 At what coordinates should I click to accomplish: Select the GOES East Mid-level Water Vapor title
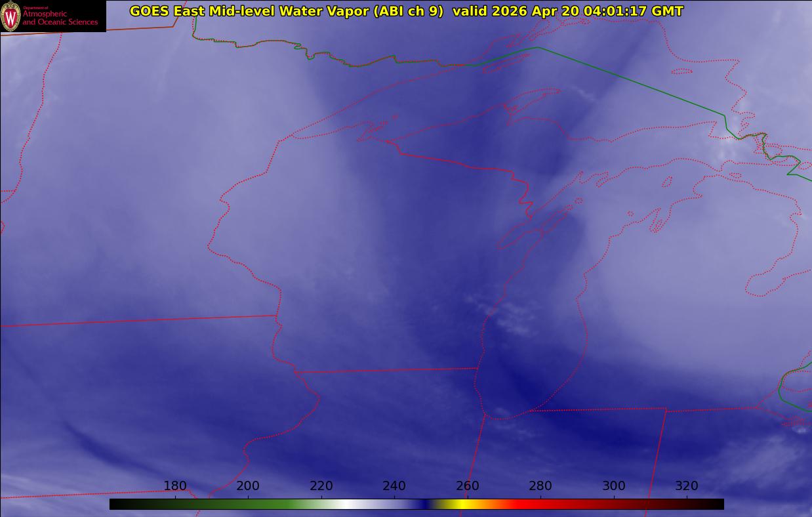(x=286, y=11)
